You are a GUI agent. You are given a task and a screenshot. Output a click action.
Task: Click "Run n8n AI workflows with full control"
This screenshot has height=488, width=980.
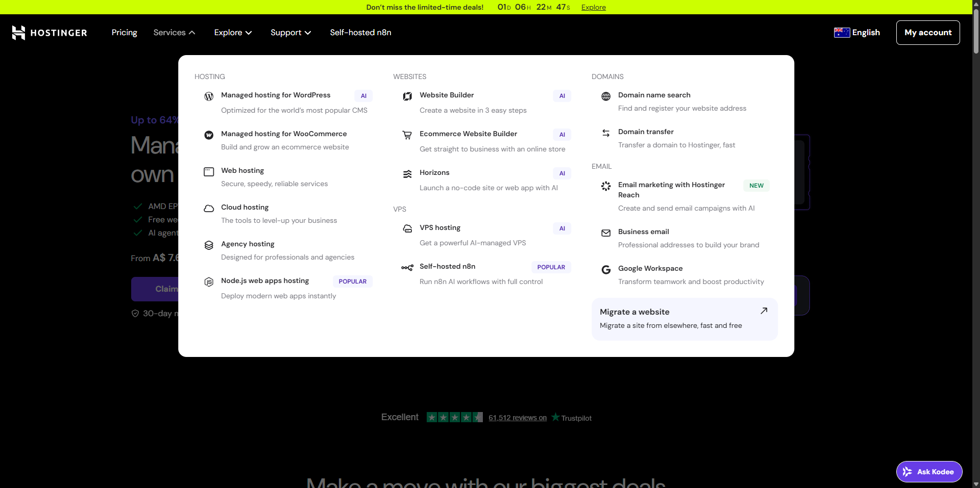click(x=481, y=281)
